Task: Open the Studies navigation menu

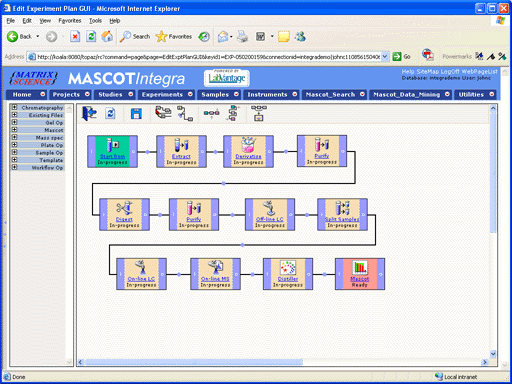Action: coord(115,95)
